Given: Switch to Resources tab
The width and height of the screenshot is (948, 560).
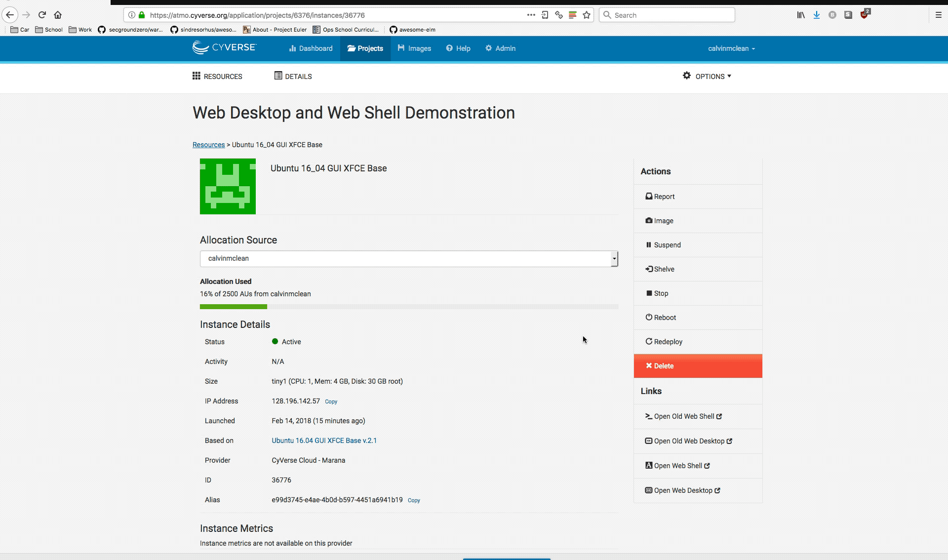Looking at the screenshot, I should coord(217,76).
